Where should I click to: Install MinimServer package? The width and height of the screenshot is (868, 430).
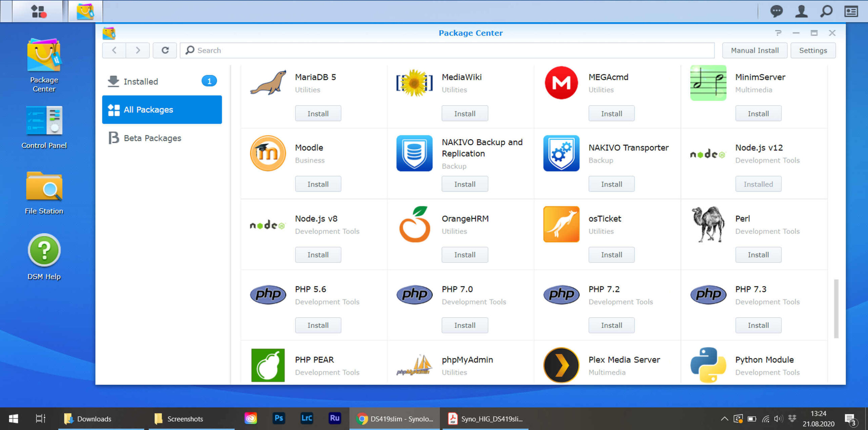click(x=758, y=114)
